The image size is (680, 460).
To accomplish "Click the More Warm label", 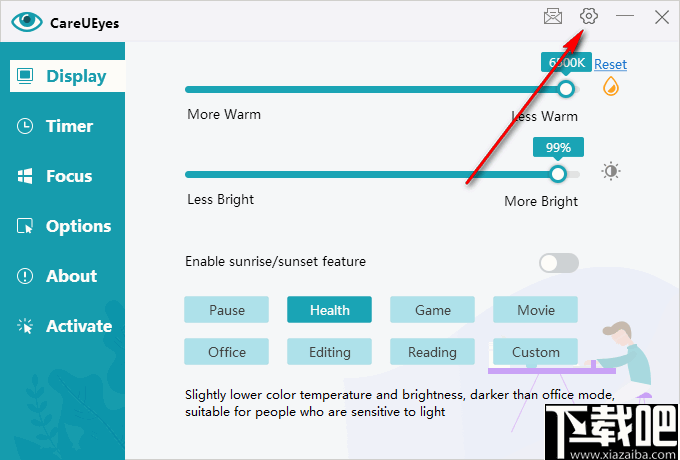I will tap(224, 114).
